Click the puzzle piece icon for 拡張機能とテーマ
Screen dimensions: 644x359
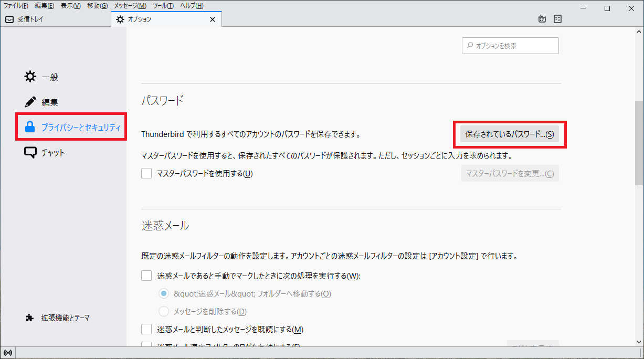[30, 318]
